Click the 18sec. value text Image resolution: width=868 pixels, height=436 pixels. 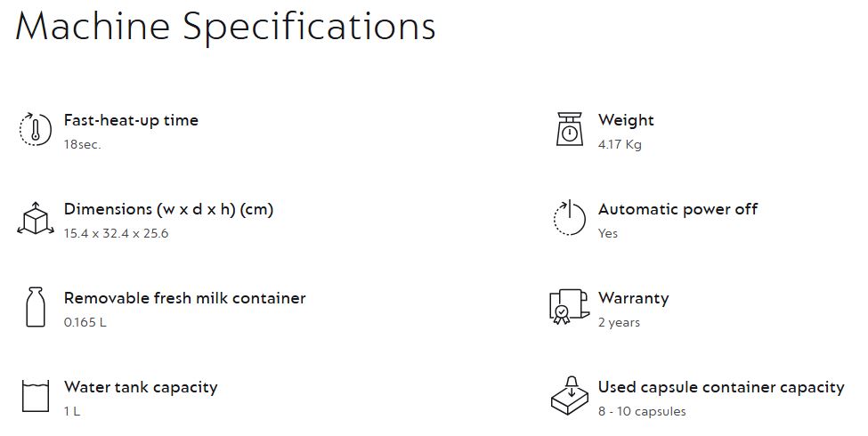[x=82, y=144]
